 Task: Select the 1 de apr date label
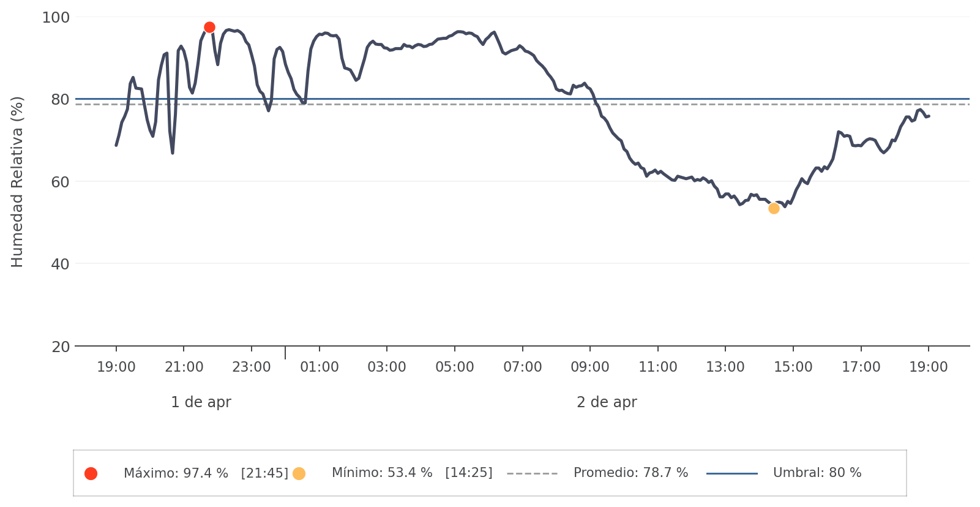click(x=201, y=402)
